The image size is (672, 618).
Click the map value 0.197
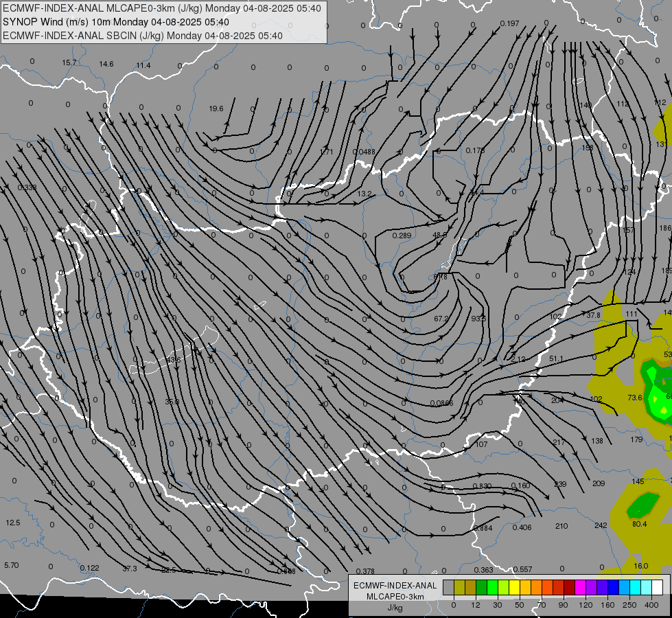coord(509,23)
